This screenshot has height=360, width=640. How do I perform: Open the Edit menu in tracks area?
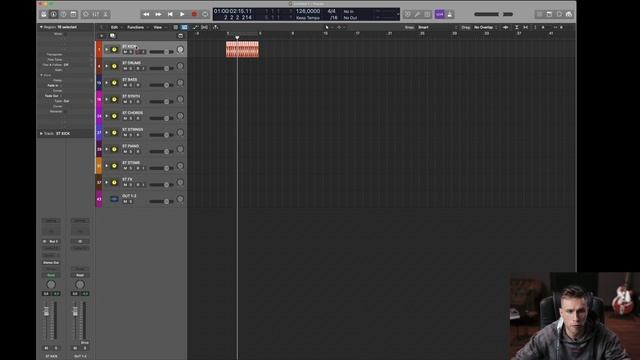click(115, 27)
